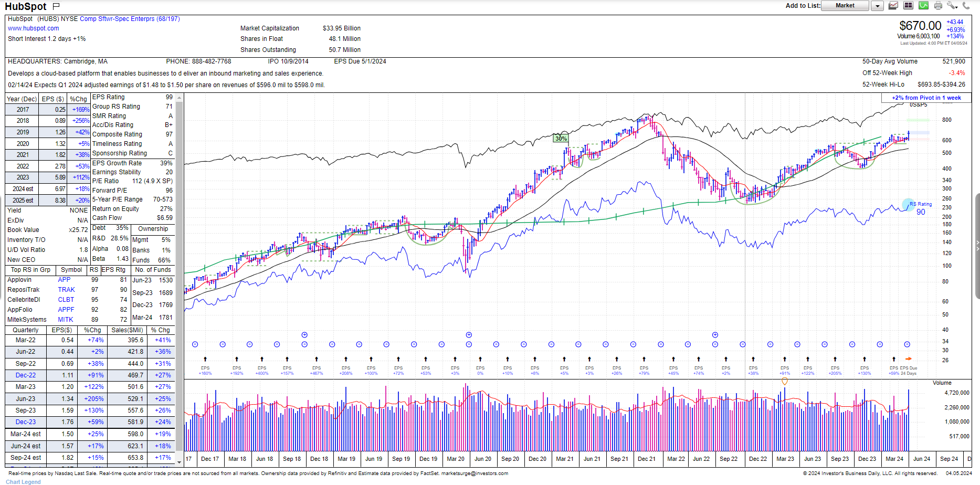Image resolution: width=980 pixels, height=485 pixels.
Task: Click the EPS +467% arrow marker
Action: click(317, 360)
